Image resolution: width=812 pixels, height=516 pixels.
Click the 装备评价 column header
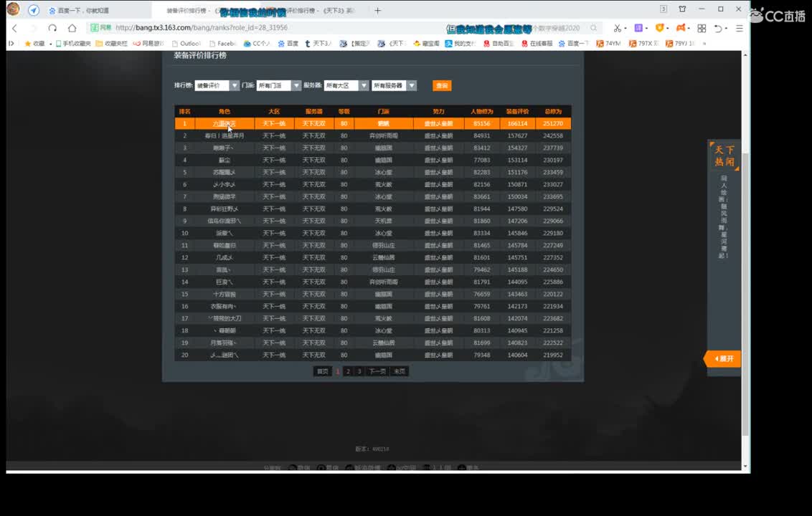pyautogui.click(x=517, y=111)
